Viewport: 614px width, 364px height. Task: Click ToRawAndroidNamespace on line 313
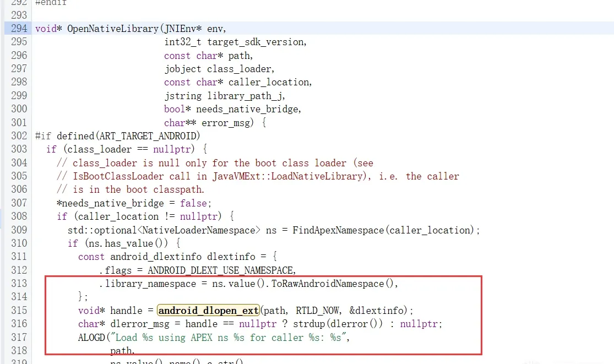pos(327,284)
